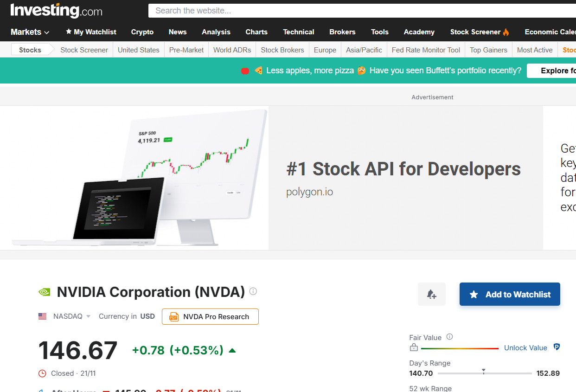
Task: Open the Tools menu
Action: (x=380, y=32)
